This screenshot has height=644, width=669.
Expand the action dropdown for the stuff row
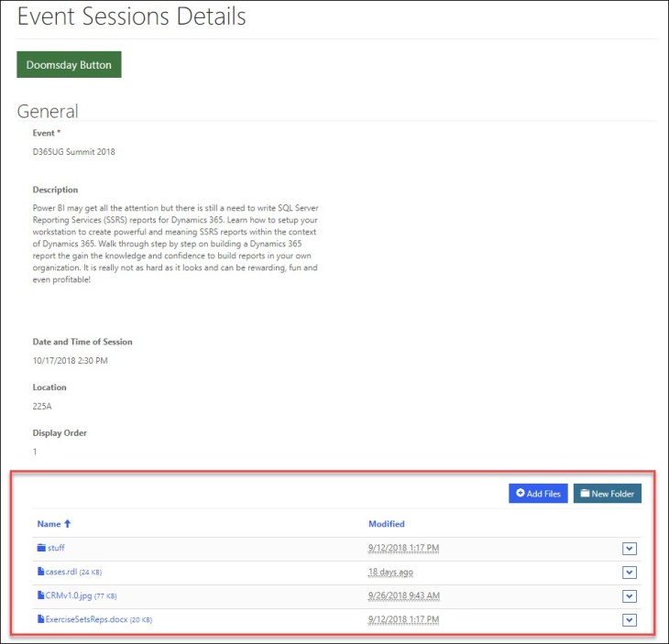630,549
